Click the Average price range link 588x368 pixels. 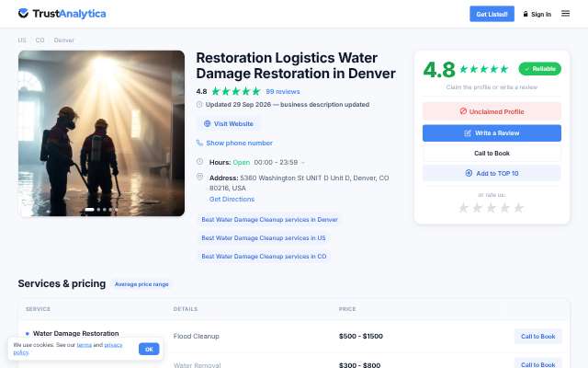(x=141, y=284)
